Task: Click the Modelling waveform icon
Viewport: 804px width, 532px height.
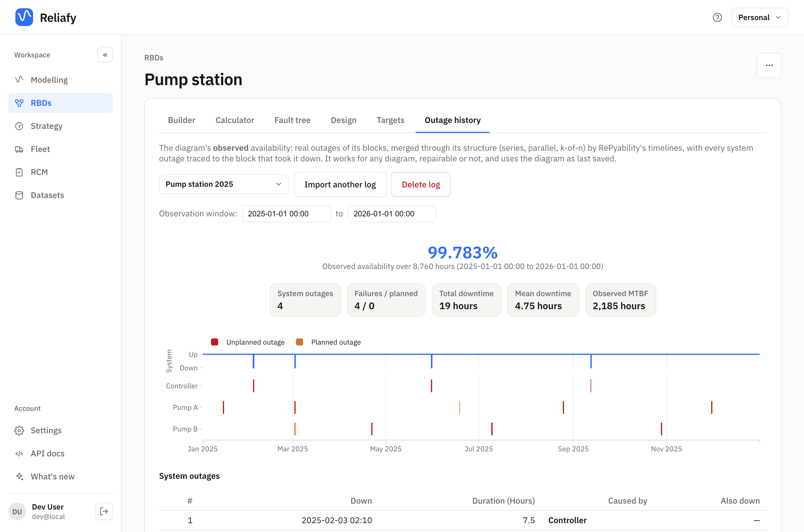Action: click(19, 80)
